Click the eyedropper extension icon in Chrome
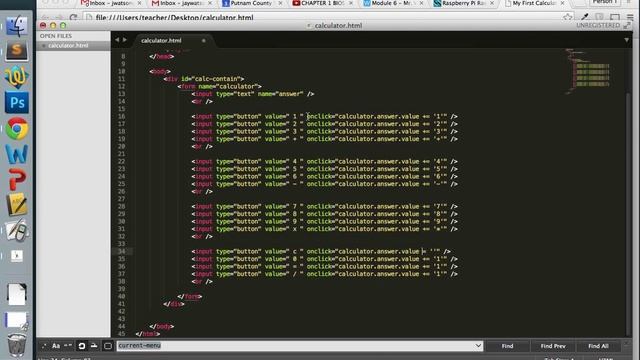 point(584,17)
